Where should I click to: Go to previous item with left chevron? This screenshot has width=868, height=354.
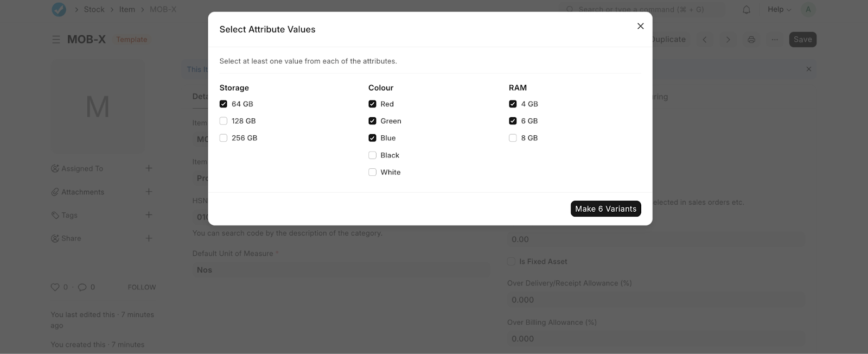click(x=705, y=40)
